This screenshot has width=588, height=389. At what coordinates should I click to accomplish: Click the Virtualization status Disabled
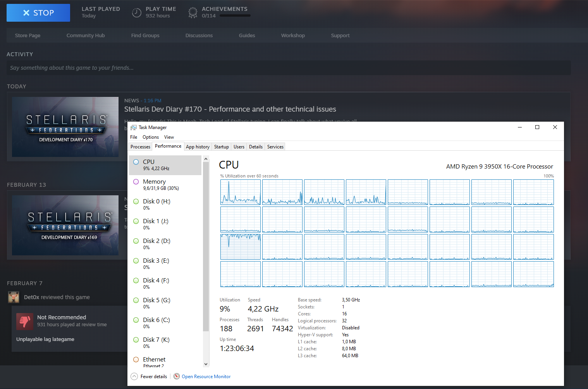coord(351,328)
